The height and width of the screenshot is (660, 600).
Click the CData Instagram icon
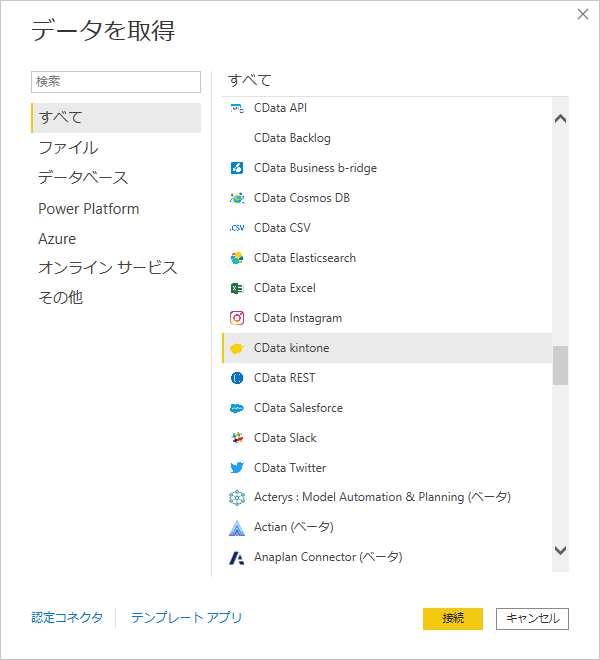(x=237, y=318)
